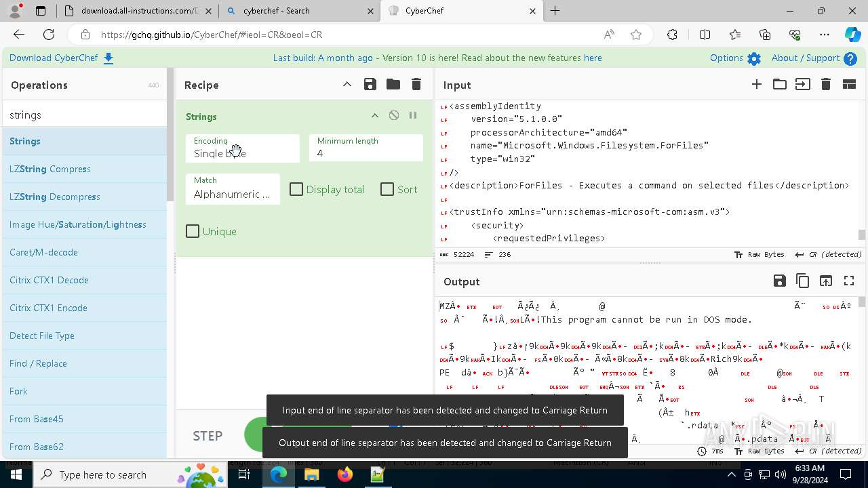Toggle browser split screen icon
868x488 pixels.
tap(705, 35)
